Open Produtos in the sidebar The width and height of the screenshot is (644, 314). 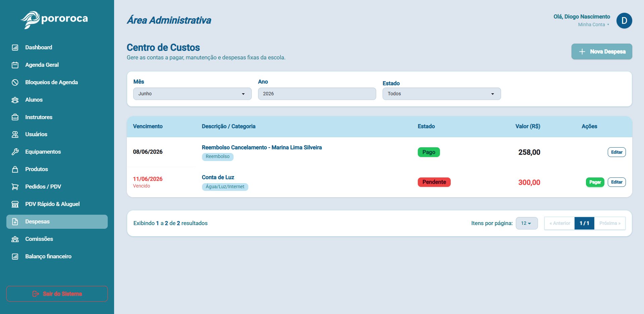(57, 169)
